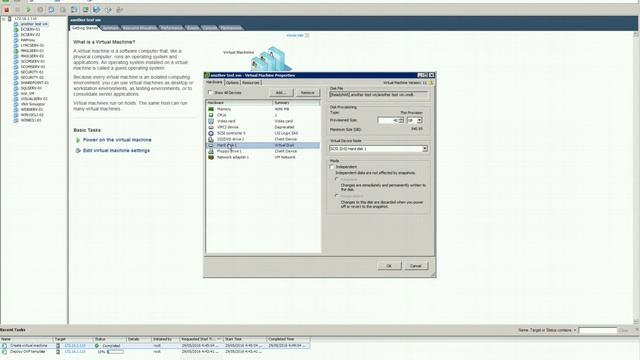
Task: Click the close tab link
Action: [295, 36]
